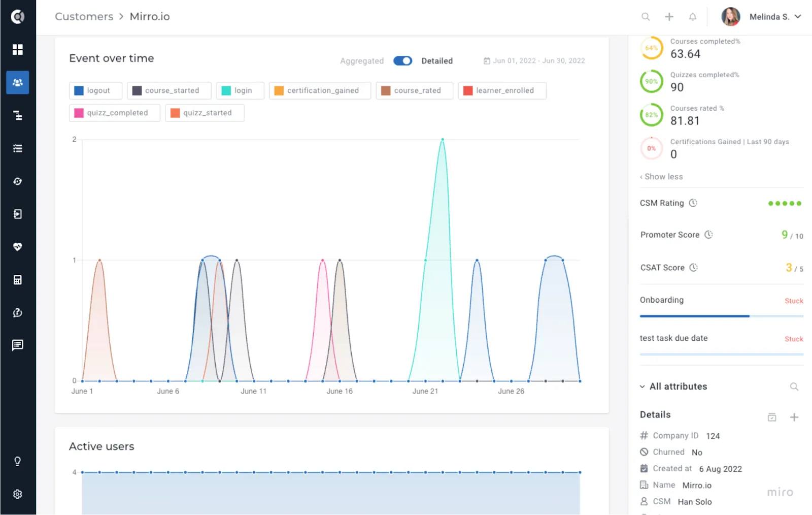View Promoter Score history clock icon
The width and height of the screenshot is (812, 515).
(x=709, y=234)
